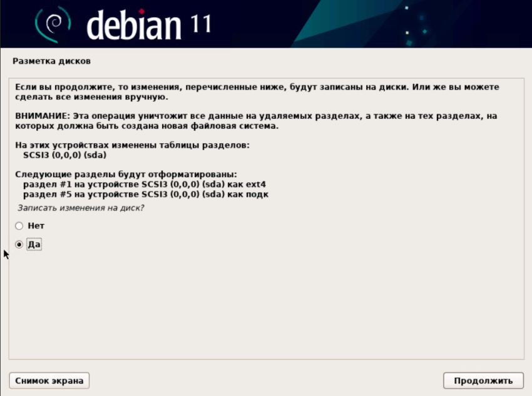Click the red dot above debian's letter i

(x=142, y=11)
